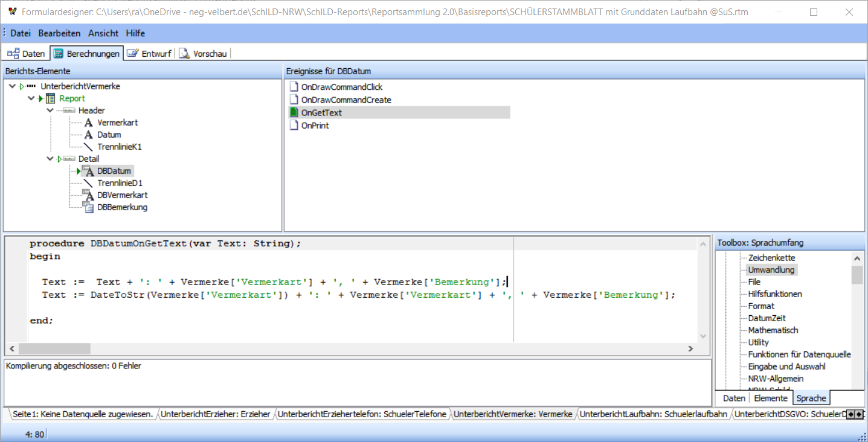Viewport: 868px width, 442px height.
Task: Choose Format in the toolbox
Action: [x=761, y=306]
